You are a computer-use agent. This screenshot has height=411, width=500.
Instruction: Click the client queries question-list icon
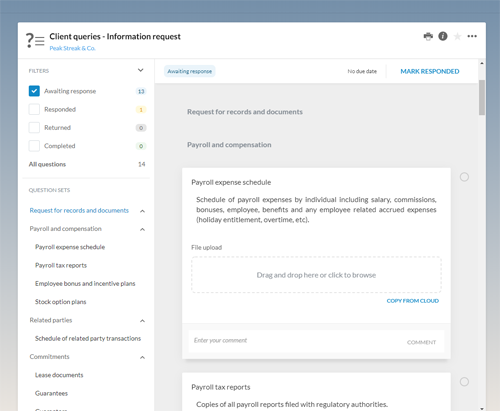35,41
